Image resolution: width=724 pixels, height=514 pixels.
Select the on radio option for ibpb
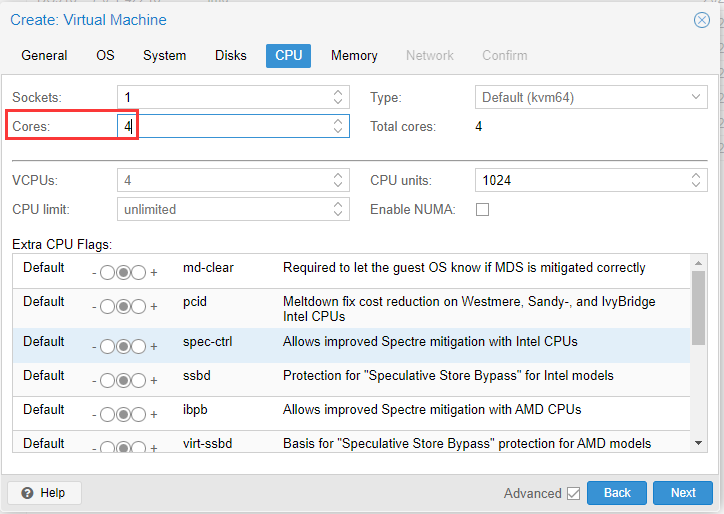(x=139, y=412)
